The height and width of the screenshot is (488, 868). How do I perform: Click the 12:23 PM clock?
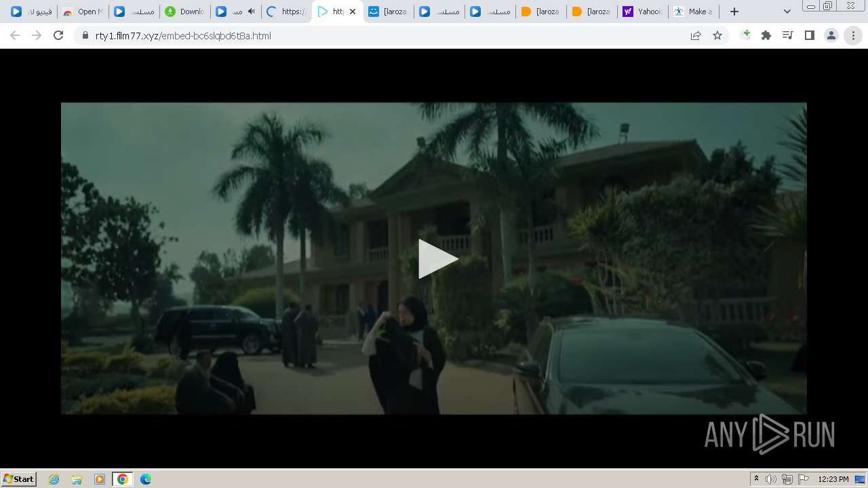(x=833, y=479)
